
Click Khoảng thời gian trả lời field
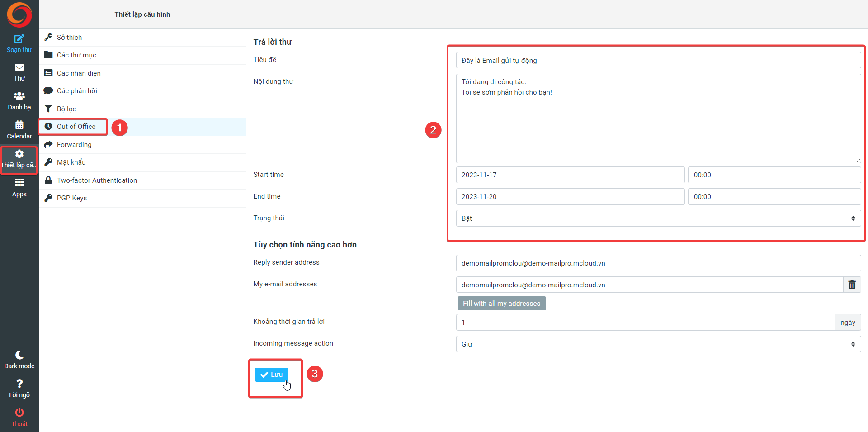[646, 322]
